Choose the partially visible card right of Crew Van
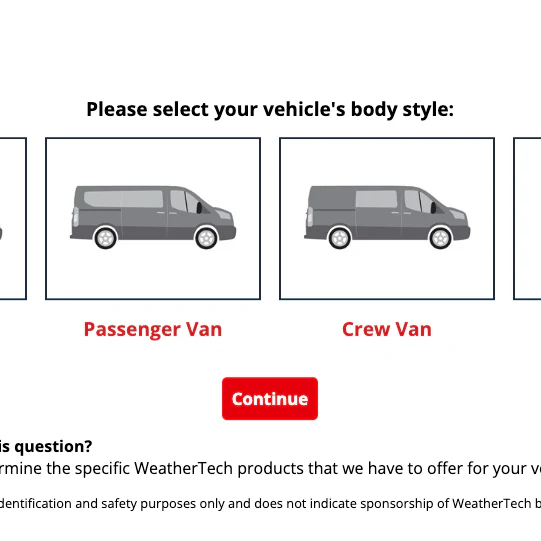Image resolution: width=541 pixels, height=541 pixels. 527,218
